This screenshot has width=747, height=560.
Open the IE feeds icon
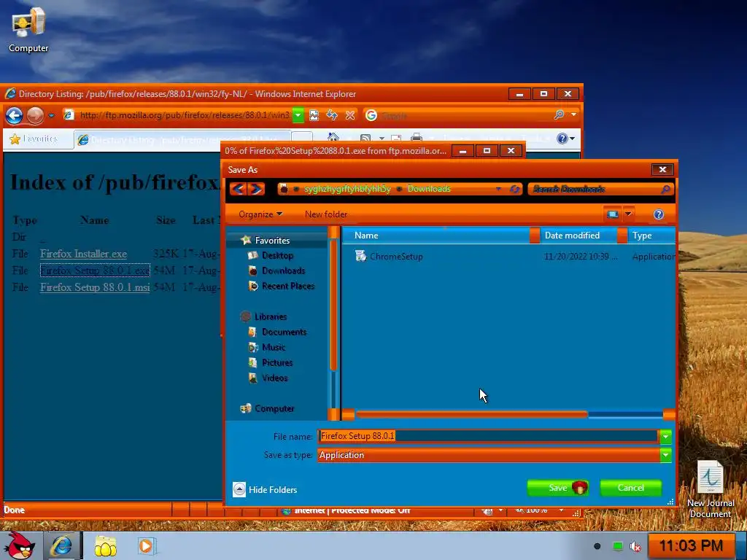click(365, 138)
